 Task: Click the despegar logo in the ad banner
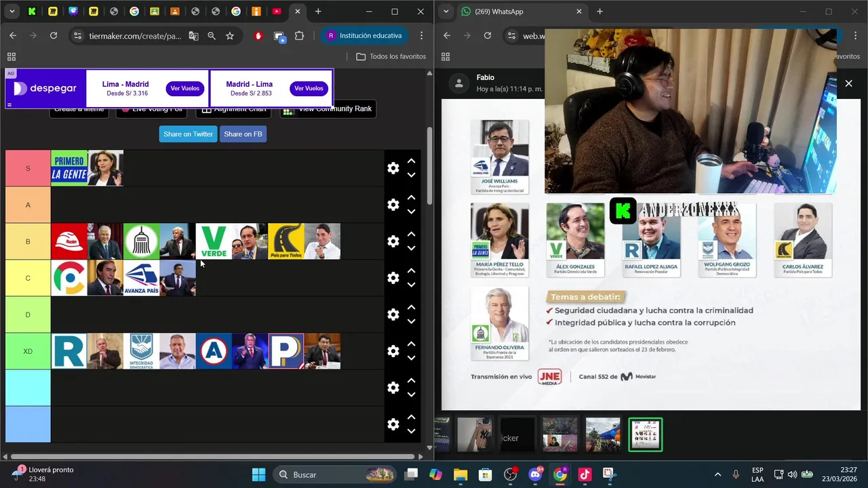click(45, 88)
